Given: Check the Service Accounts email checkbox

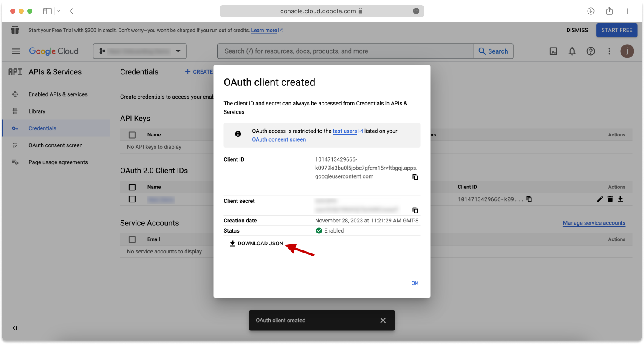Looking at the screenshot, I should 132,239.
